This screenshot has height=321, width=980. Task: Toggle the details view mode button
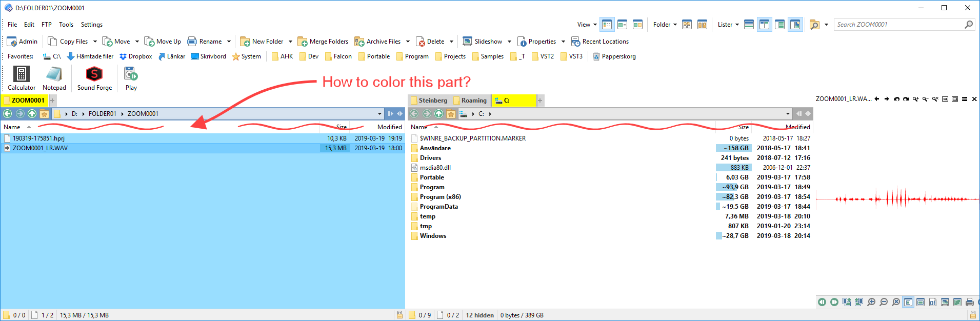(607, 25)
